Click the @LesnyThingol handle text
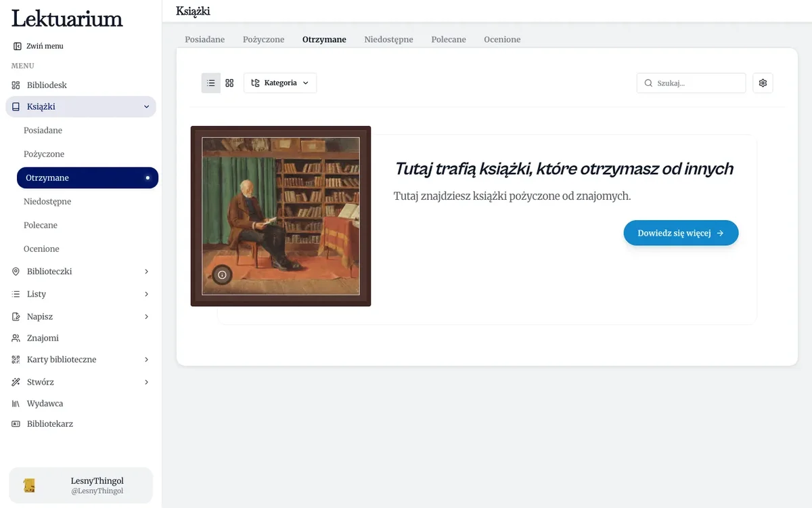 click(x=97, y=491)
